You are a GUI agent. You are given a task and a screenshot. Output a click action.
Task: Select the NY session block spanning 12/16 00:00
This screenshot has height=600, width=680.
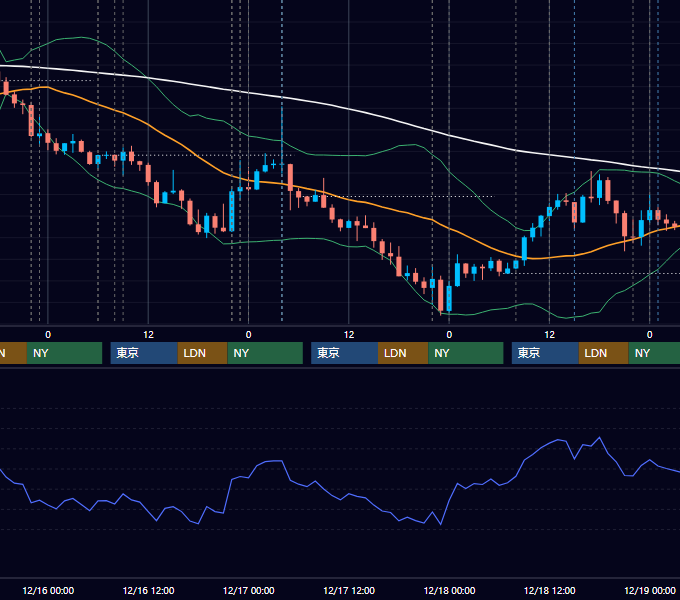point(64,353)
